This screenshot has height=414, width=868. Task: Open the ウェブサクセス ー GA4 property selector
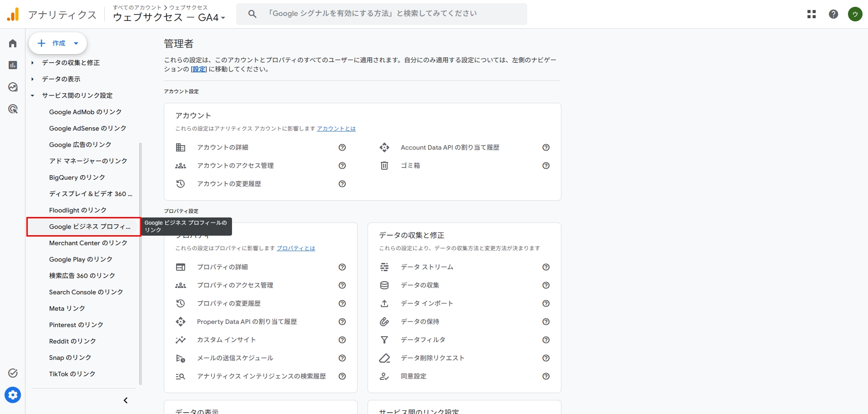169,17
